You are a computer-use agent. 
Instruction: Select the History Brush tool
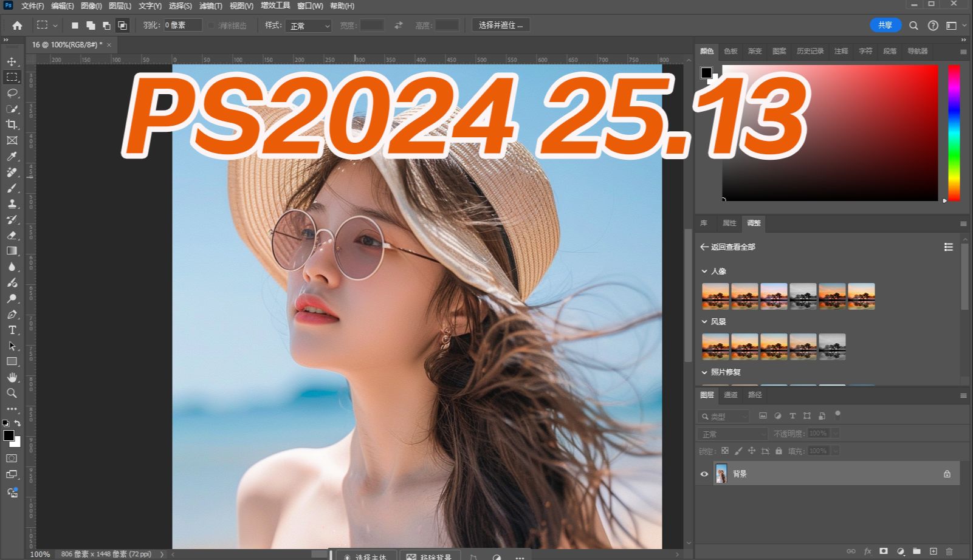(x=12, y=219)
